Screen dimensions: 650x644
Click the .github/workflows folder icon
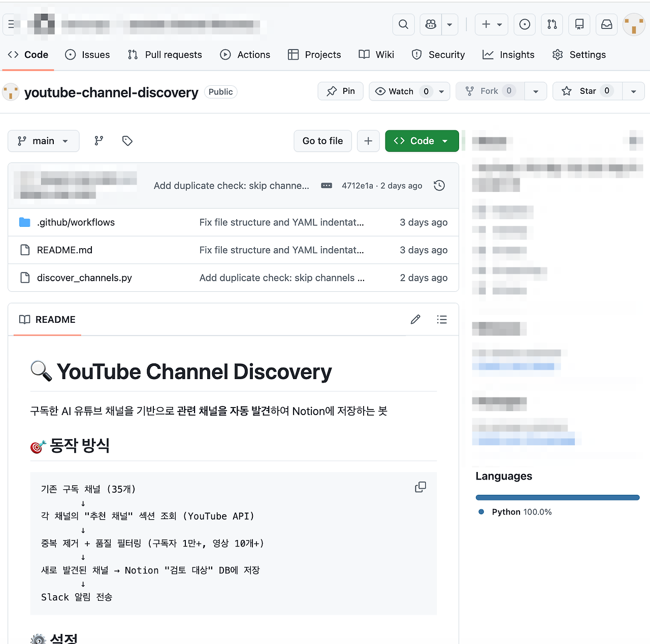[25, 222]
